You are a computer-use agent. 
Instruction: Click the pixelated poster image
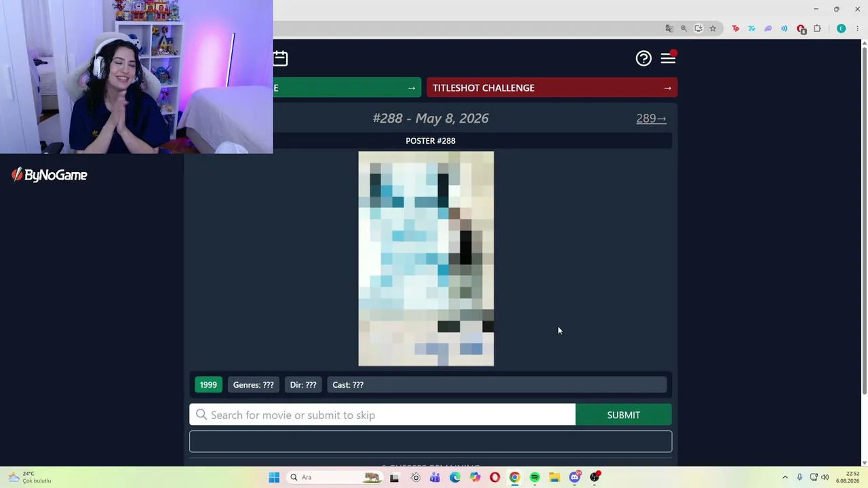(x=426, y=259)
